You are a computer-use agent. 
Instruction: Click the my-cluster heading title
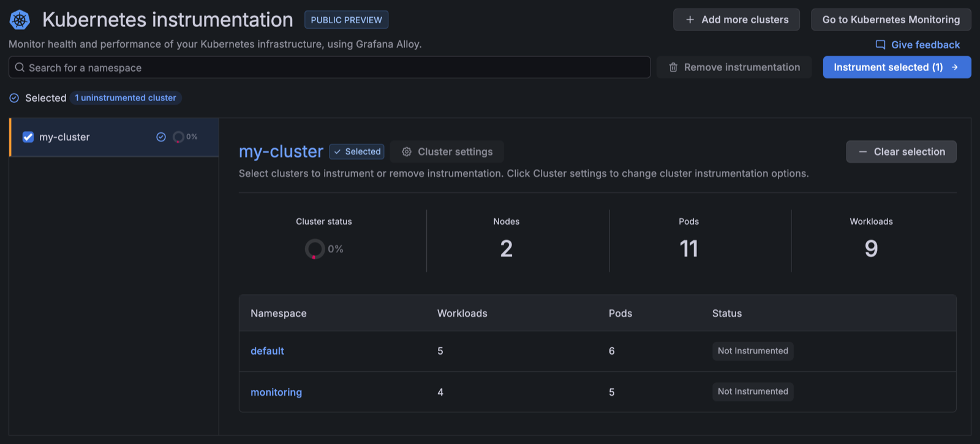(x=281, y=151)
